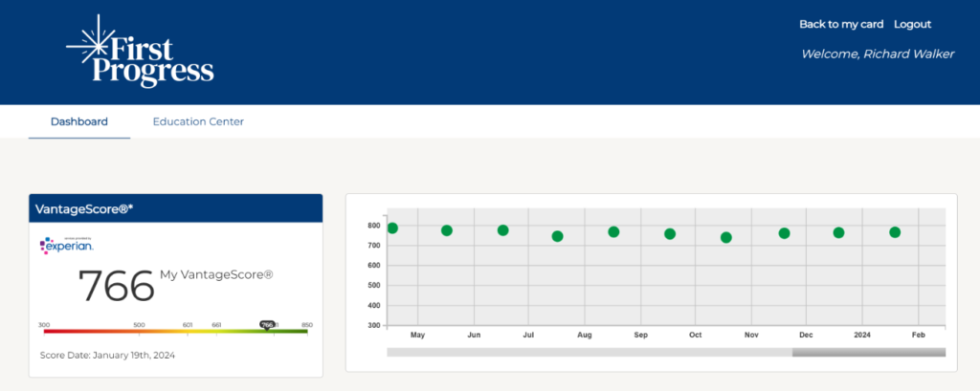
Task: Select the first score dot before May
Action: pos(392,228)
